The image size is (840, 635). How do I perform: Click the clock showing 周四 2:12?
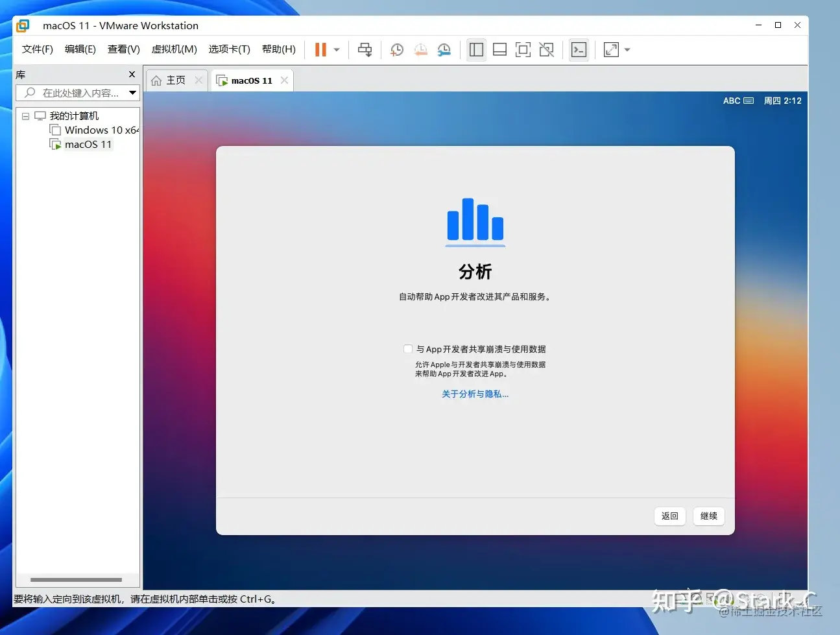(782, 101)
